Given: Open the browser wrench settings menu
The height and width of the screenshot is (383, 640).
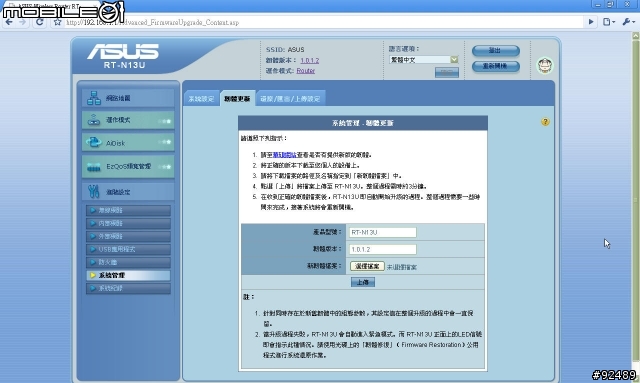Looking at the screenshot, I should [628, 22].
